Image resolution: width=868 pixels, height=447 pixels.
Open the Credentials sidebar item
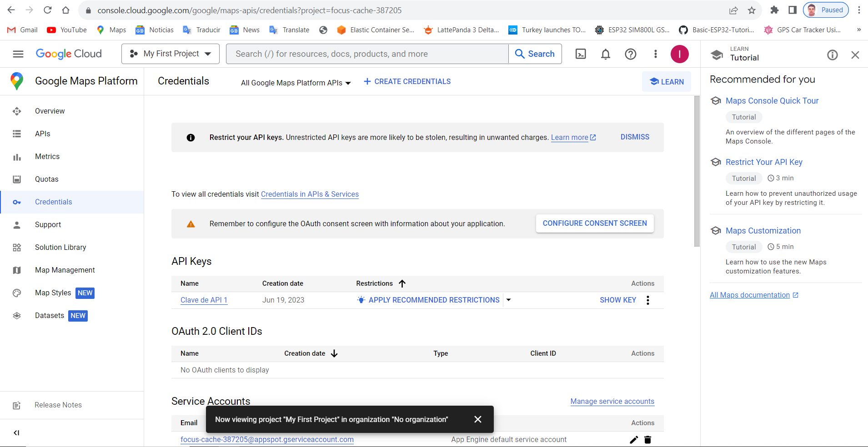53,202
